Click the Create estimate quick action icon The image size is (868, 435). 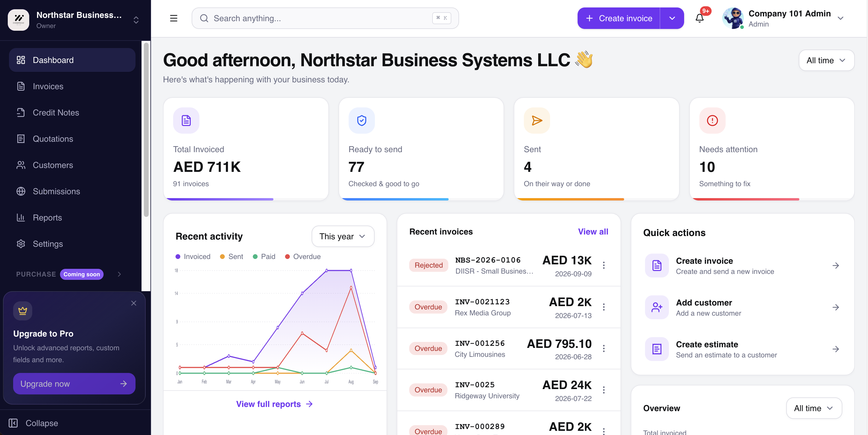click(657, 349)
